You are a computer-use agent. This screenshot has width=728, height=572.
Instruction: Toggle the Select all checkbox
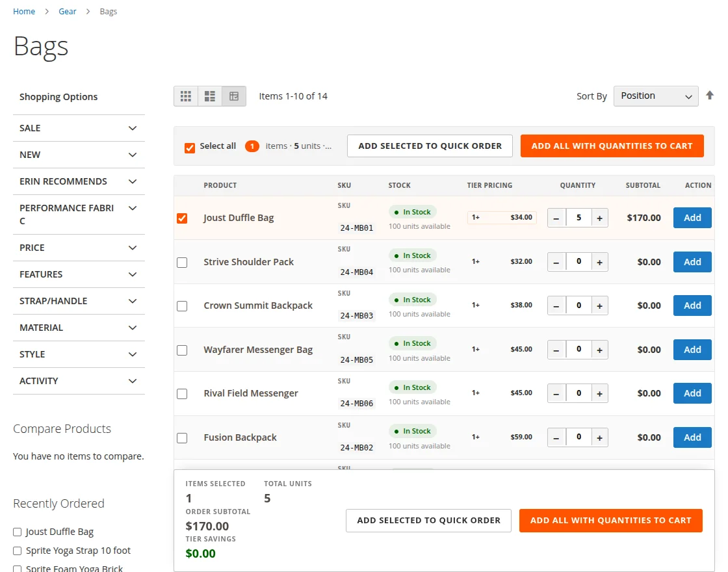tap(189, 148)
